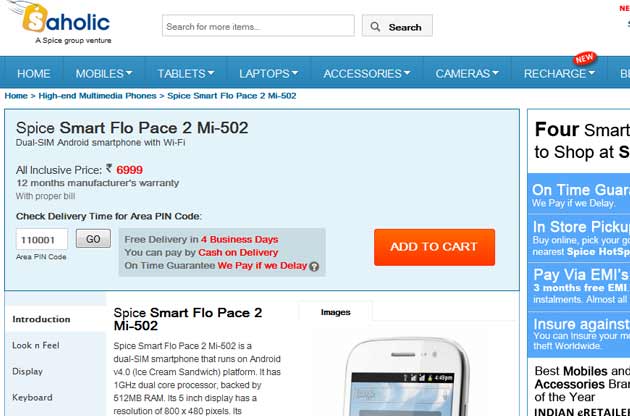Screen dimensions: 630x416
Task: Click the help question mark icon
Action: click(x=314, y=266)
